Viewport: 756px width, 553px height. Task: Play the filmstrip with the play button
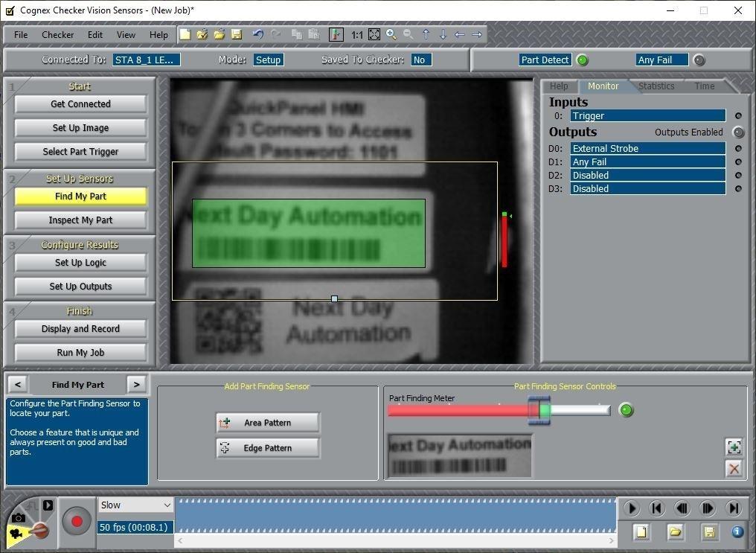(631, 508)
